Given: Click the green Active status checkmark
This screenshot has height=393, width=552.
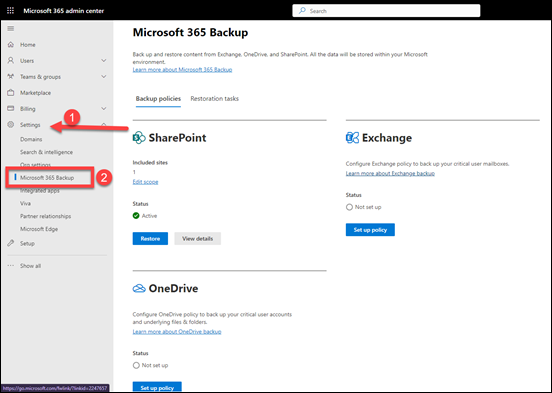Looking at the screenshot, I should (x=136, y=216).
